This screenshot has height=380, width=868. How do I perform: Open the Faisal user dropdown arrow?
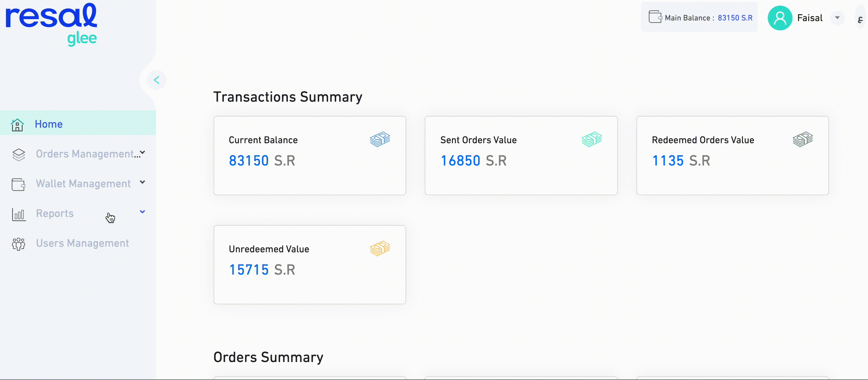coord(837,18)
